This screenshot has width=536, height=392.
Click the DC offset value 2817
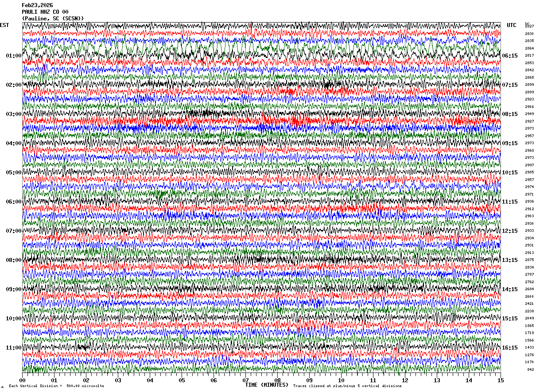tap(529, 55)
